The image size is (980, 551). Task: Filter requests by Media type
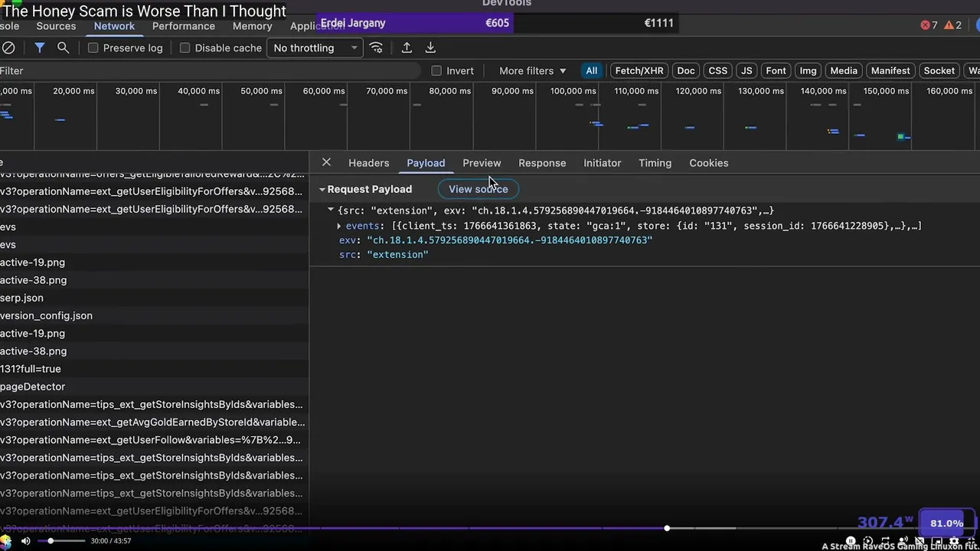click(x=844, y=70)
